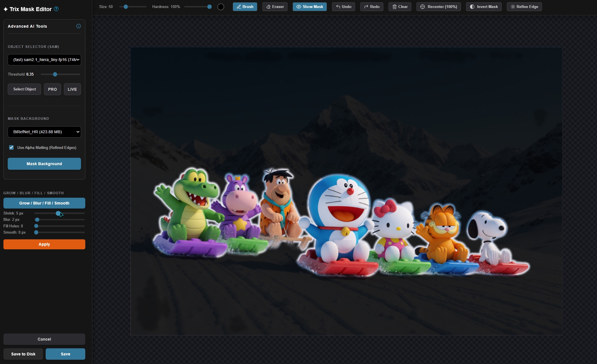Adjust the SAM Threshold slider

click(60, 74)
